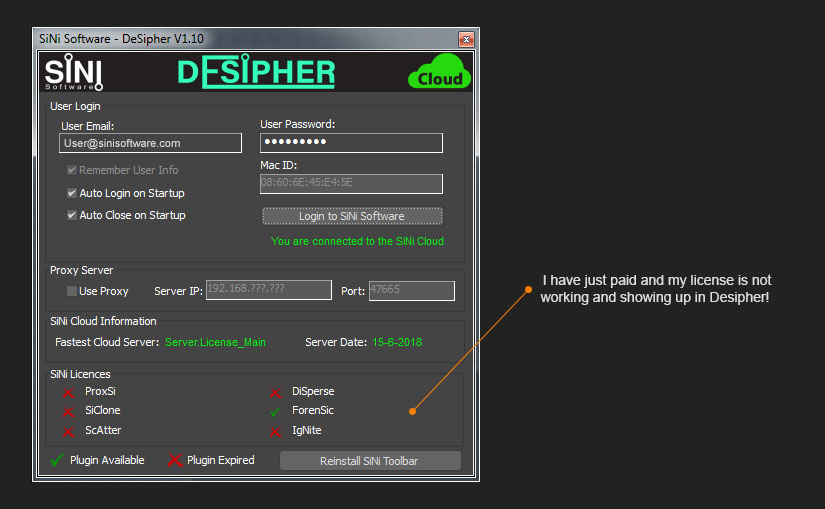This screenshot has height=509, width=825.
Task: Click the red X beside ScAtter
Action: pos(68,431)
